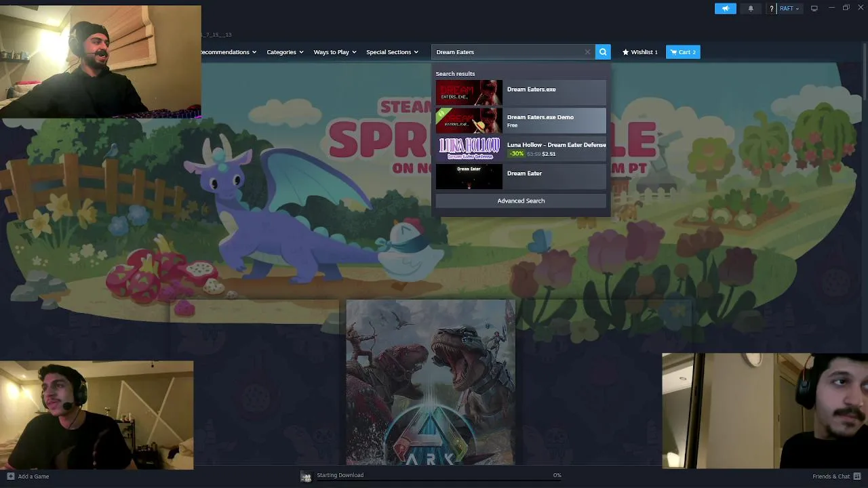
Task: Expand the Ways to Play menu
Action: [335, 52]
